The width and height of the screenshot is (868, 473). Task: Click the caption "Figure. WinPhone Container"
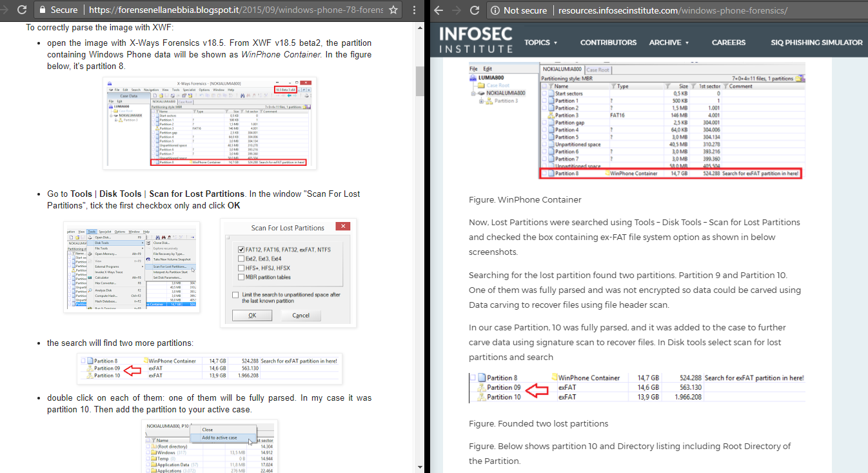525,200
